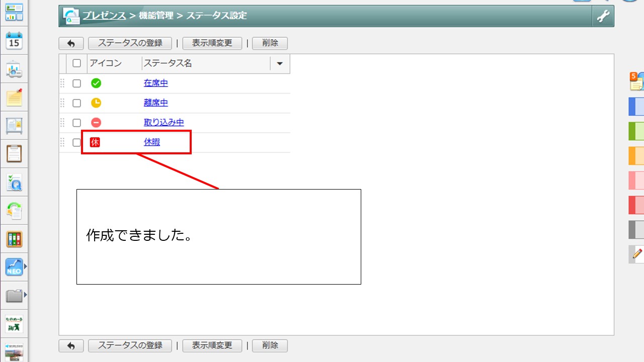Check the checkbox for 休暇
Screen dimensions: 644x362
click(x=76, y=142)
